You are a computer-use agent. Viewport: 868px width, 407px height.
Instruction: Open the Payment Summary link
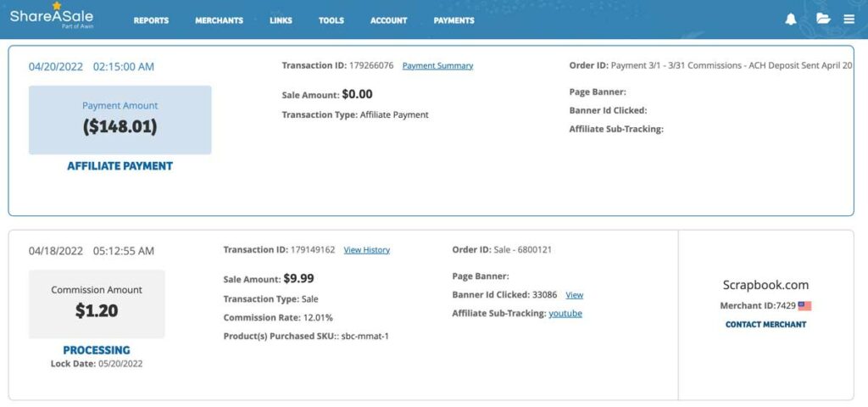click(438, 66)
